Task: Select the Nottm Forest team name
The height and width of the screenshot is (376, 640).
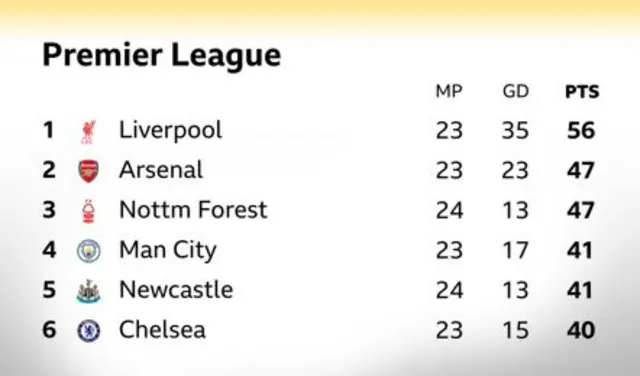Action: tap(193, 210)
